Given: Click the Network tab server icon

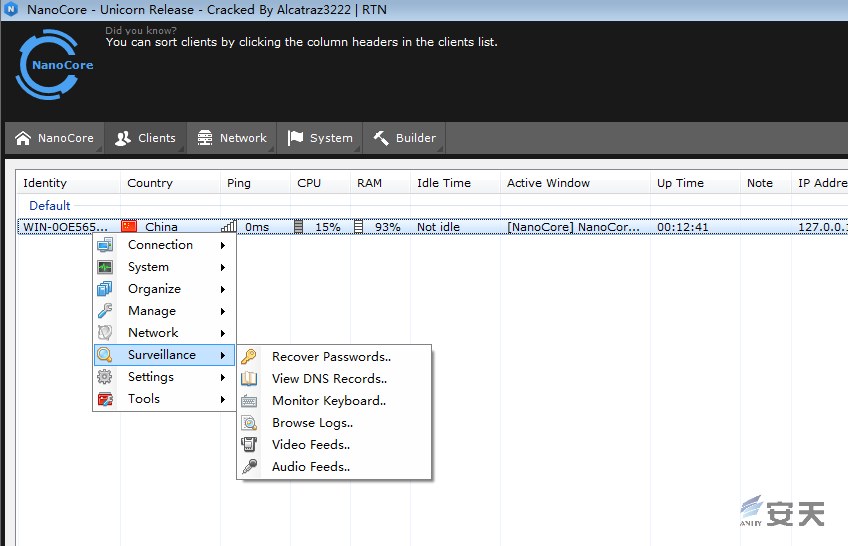Looking at the screenshot, I should 205,138.
